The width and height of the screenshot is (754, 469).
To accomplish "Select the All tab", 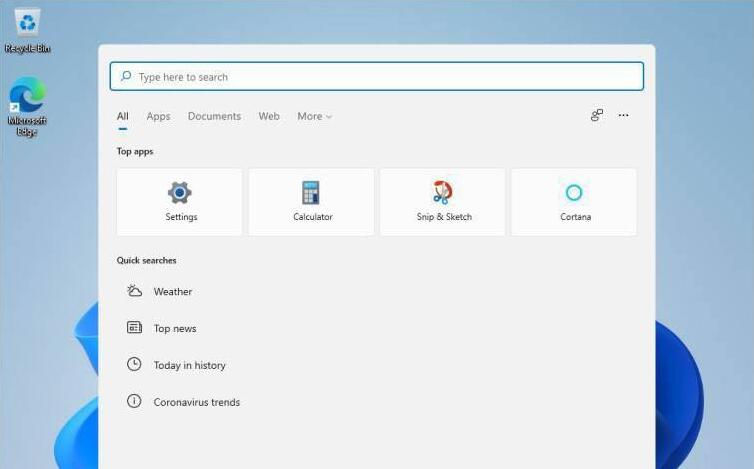I will 123,116.
